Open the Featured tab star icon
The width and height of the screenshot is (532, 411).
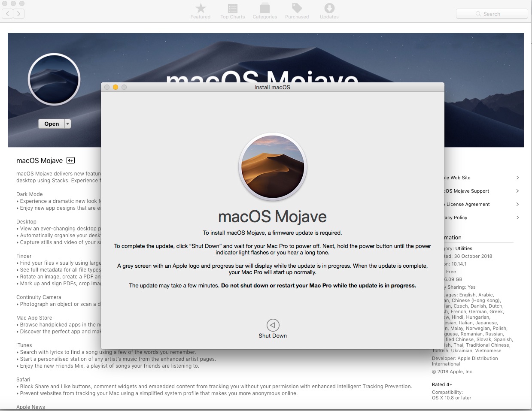[201, 8]
